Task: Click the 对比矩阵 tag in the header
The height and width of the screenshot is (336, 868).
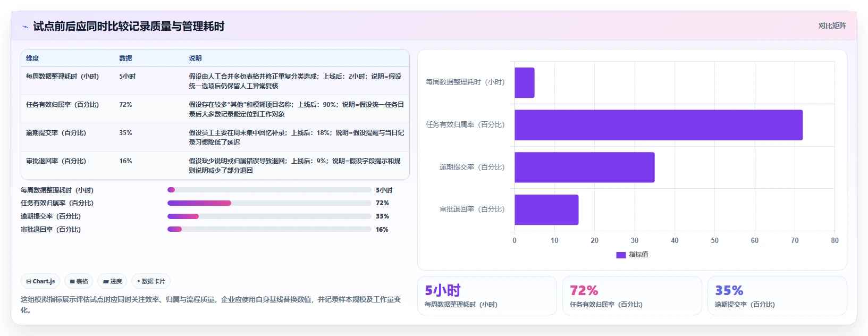Action: (x=832, y=26)
